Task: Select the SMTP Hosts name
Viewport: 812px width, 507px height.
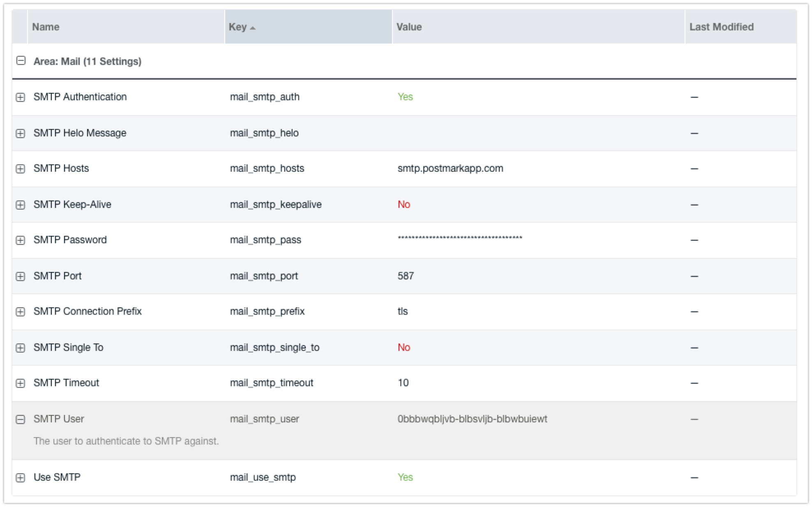Action: pyautogui.click(x=61, y=168)
